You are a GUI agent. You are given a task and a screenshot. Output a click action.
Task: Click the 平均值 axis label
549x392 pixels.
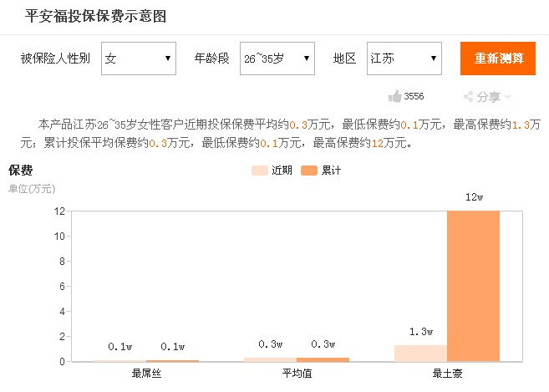[297, 374]
